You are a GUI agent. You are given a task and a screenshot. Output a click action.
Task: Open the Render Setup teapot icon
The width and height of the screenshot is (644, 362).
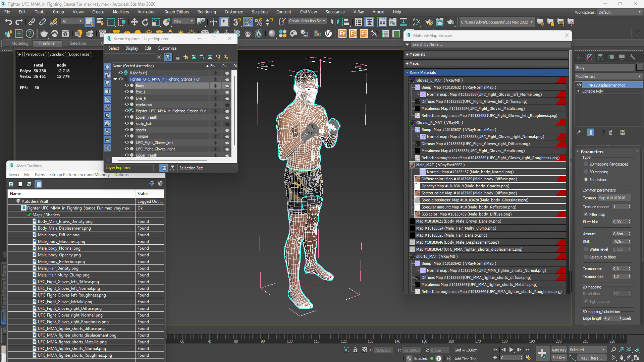coord(429,22)
